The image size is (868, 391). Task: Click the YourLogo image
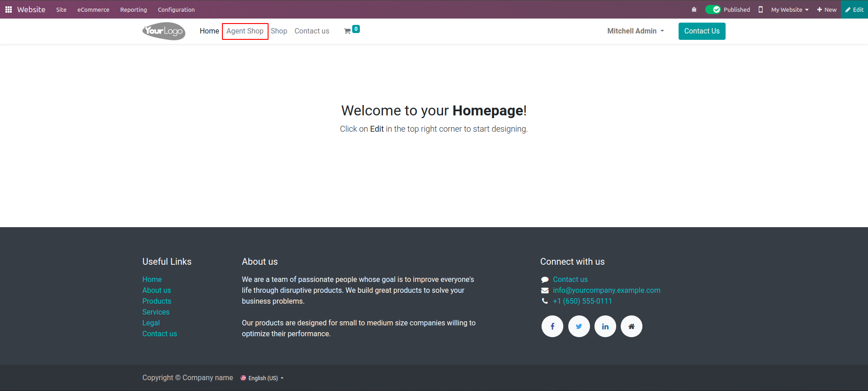pos(164,31)
